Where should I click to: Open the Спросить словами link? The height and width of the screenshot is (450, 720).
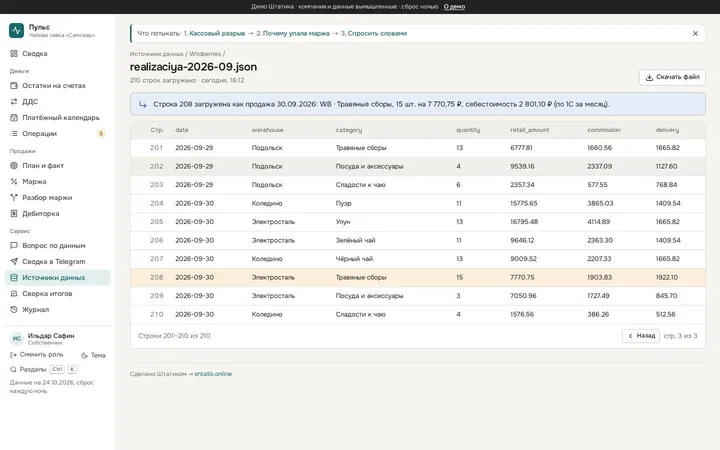click(377, 34)
